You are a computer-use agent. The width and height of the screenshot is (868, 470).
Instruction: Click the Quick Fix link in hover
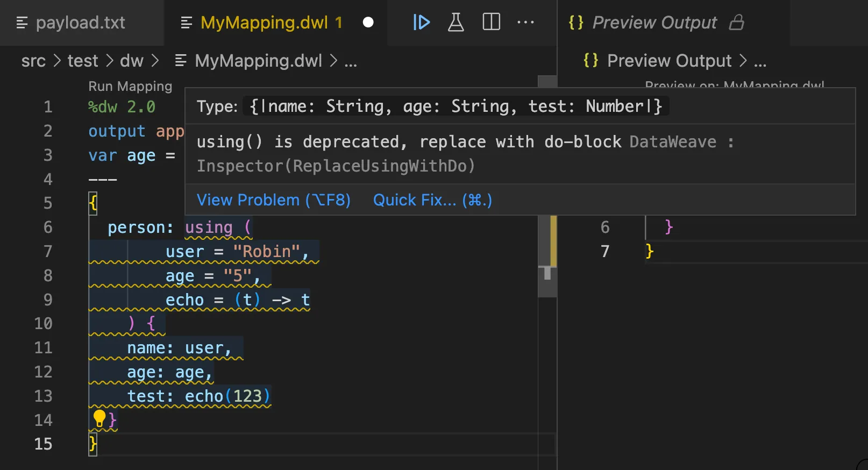tap(432, 200)
